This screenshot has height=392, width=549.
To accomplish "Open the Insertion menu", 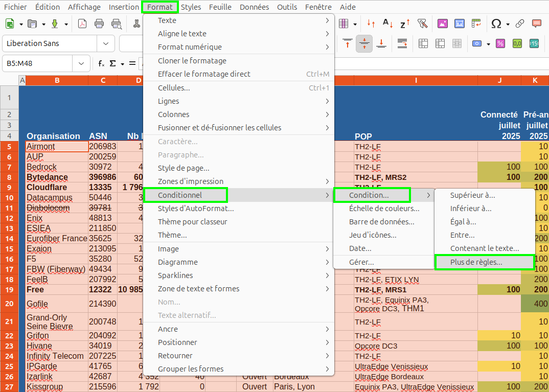I will (x=124, y=7).
